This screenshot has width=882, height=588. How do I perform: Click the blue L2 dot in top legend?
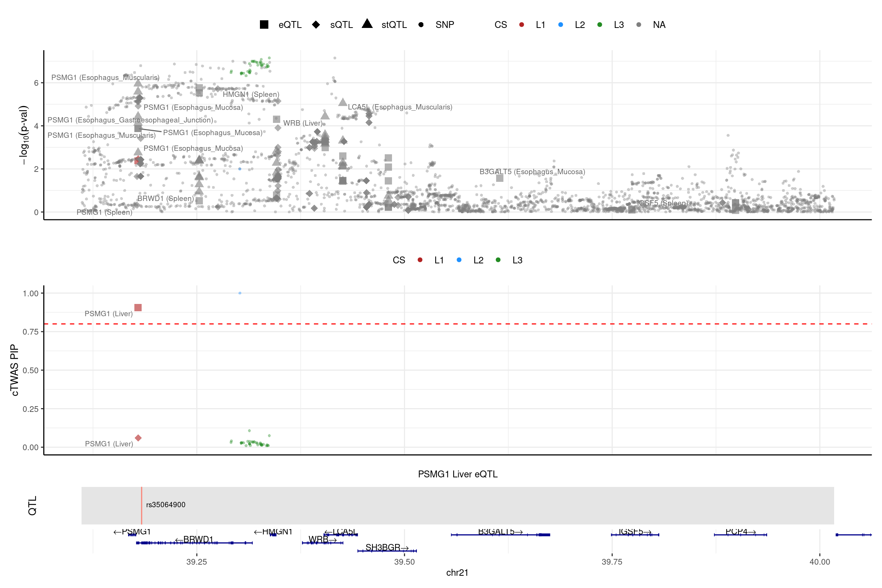[x=561, y=24]
